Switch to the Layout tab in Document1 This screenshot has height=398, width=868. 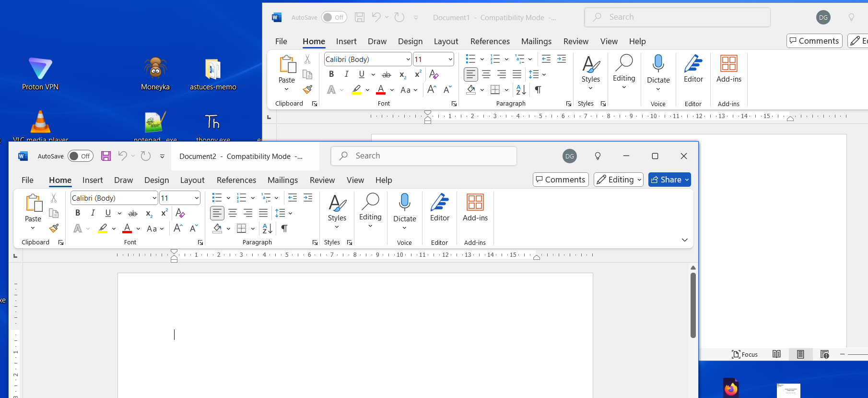pos(446,41)
